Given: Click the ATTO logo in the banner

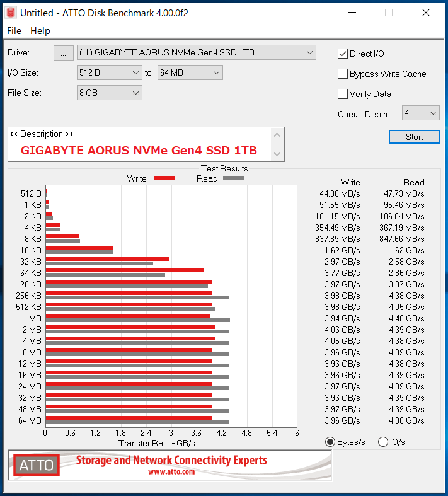Looking at the screenshot, I should coord(37,465).
